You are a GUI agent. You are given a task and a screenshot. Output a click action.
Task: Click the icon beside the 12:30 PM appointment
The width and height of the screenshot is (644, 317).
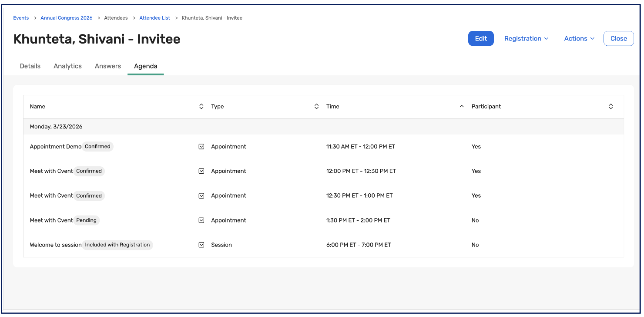(x=201, y=196)
